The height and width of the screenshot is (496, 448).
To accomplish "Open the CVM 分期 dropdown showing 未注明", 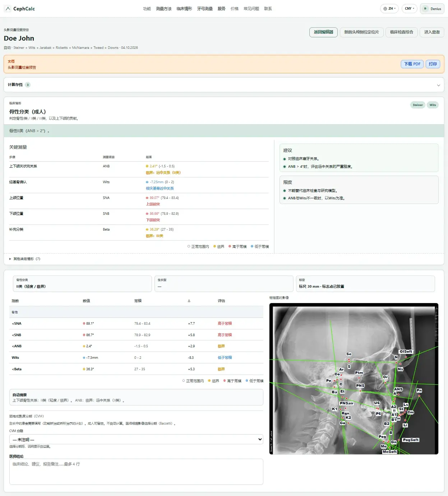I will (136, 440).
